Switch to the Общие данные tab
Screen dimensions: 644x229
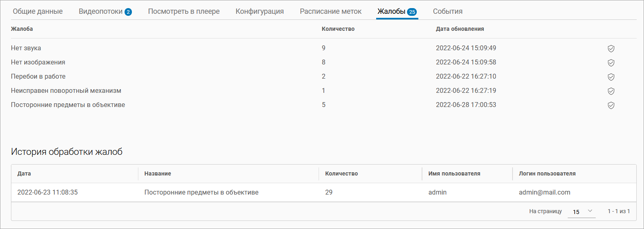tap(38, 11)
